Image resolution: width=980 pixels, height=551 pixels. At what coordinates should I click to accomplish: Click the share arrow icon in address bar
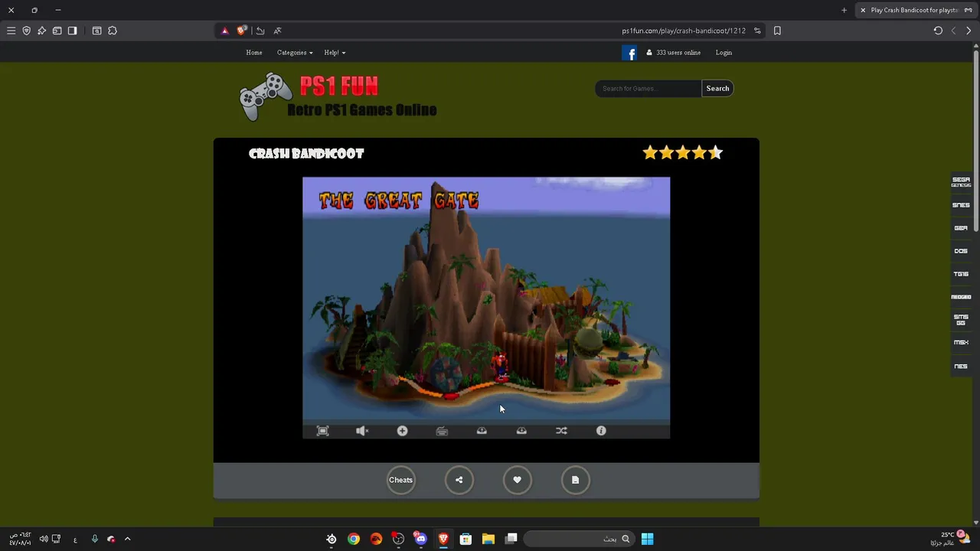tap(260, 31)
